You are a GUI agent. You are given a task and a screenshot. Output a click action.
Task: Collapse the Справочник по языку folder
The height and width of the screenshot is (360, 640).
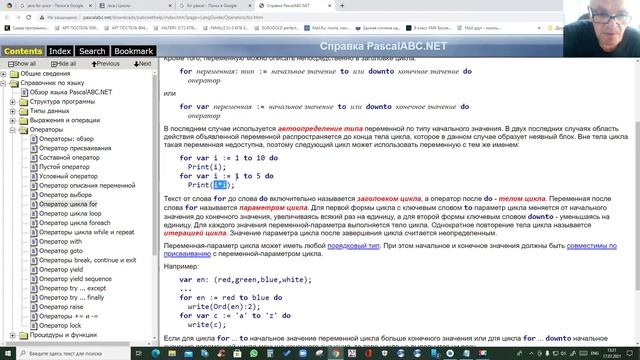point(3,83)
